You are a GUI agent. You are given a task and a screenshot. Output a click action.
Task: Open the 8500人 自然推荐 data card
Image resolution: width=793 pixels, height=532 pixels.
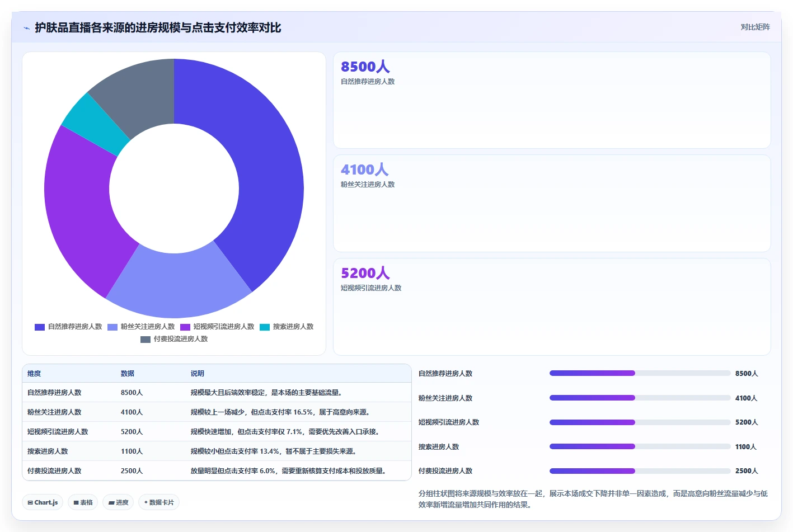pos(552,100)
